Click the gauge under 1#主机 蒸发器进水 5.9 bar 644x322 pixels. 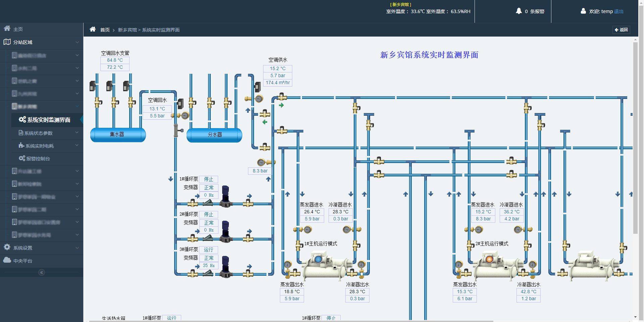307,229
